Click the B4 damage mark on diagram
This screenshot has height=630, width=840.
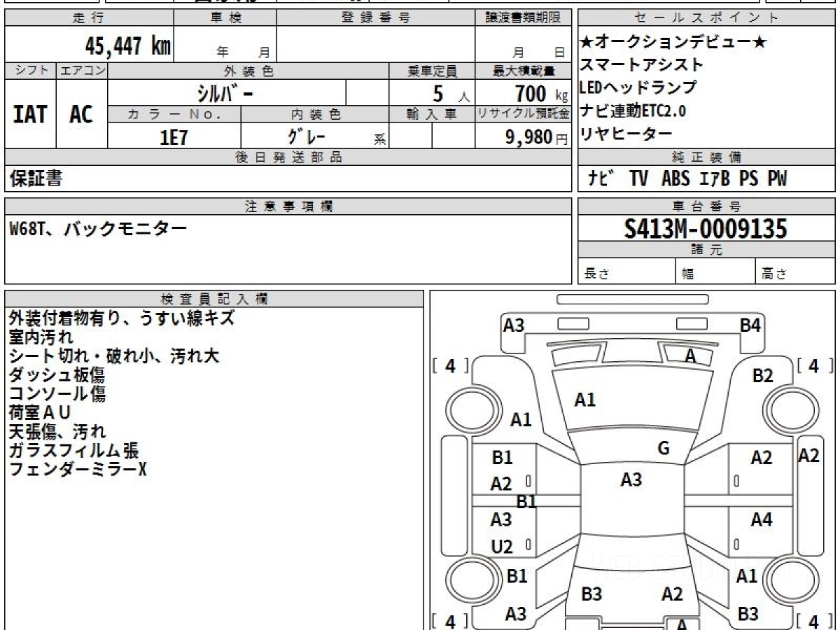[x=750, y=325]
